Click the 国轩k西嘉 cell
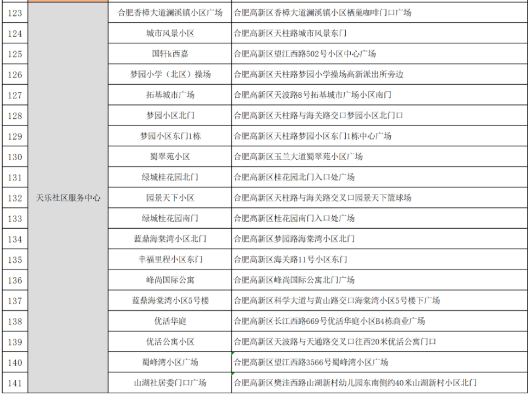Viewport: 532px width, 396px height. (170, 54)
